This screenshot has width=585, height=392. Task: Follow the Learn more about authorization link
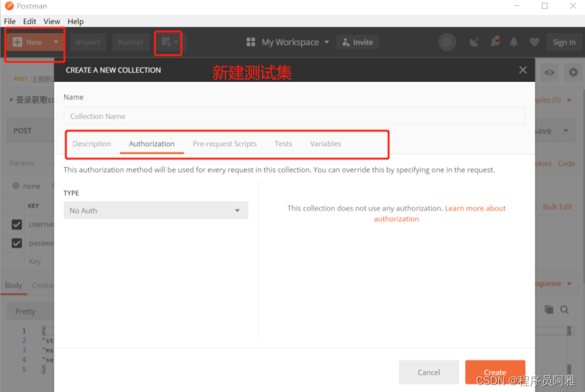[x=440, y=213]
